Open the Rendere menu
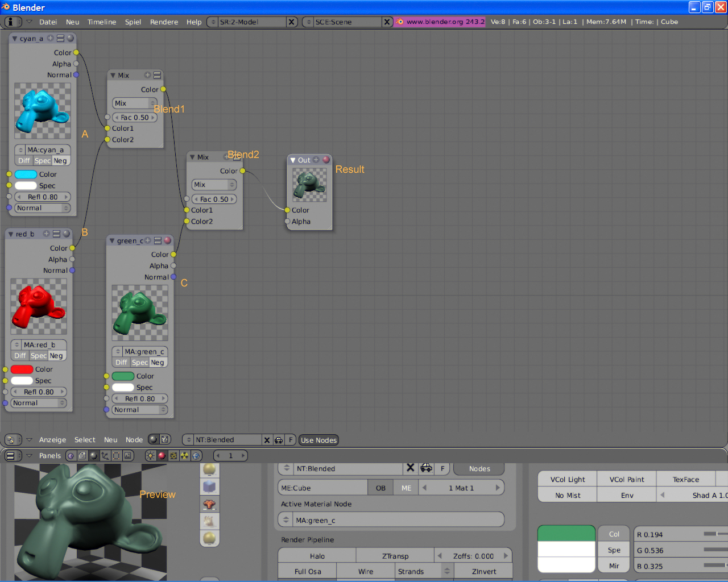This screenshot has width=728, height=582. coord(164,22)
